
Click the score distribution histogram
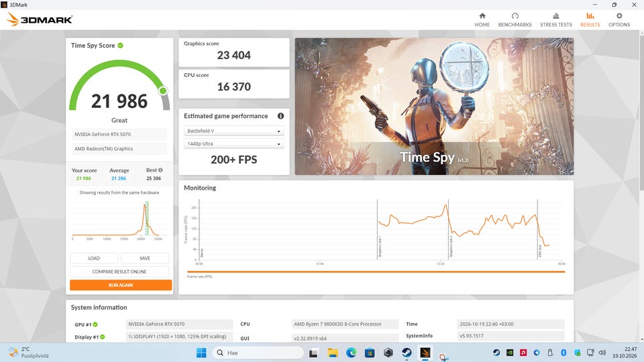pyautogui.click(x=119, y=221)
